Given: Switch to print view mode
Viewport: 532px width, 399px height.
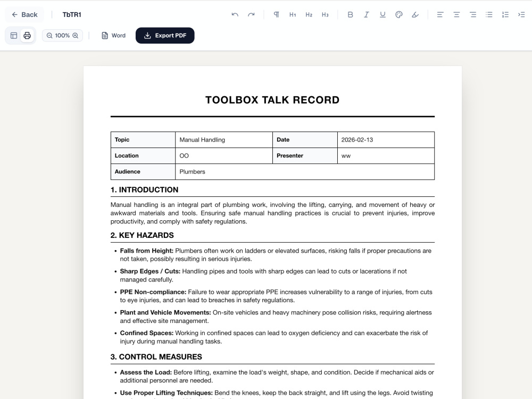Looking at the screenshot, I should pyautogui.click(x=27, y=35).
